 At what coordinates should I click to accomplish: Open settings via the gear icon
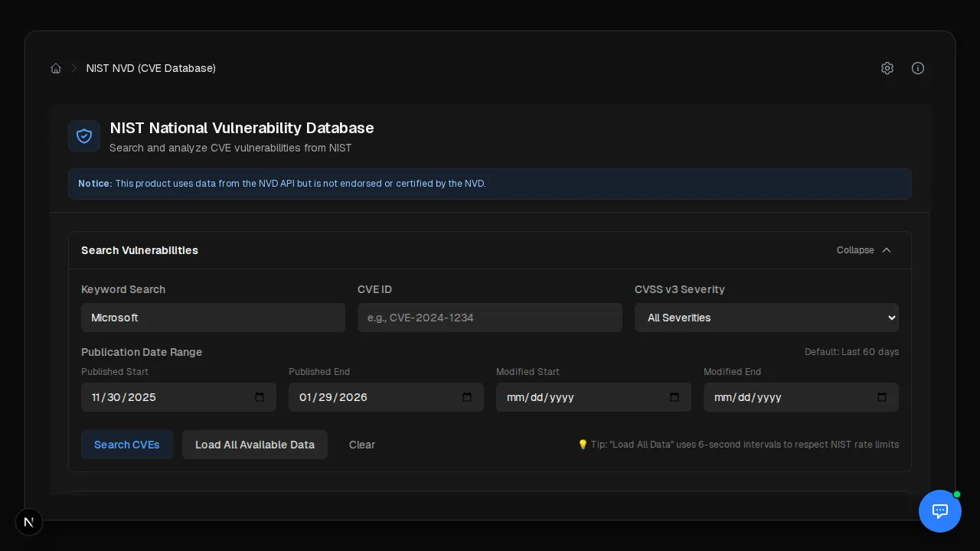pos(887,68)
